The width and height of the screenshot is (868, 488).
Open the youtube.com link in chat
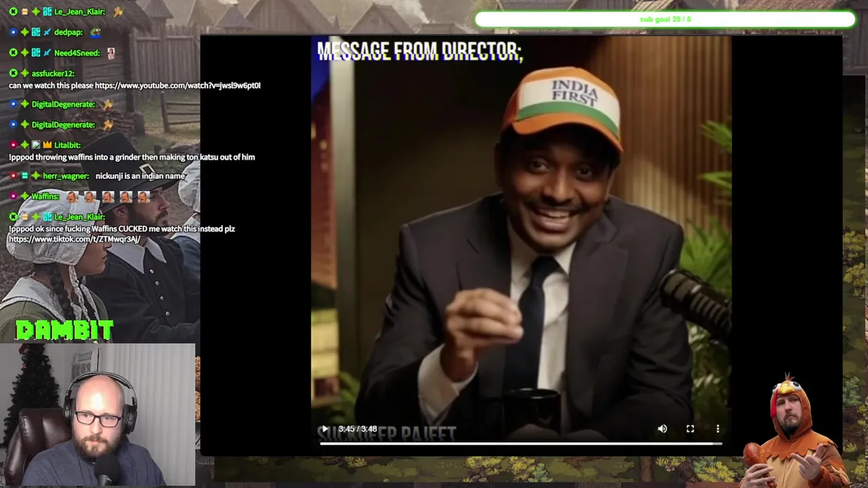click(178, 85)
